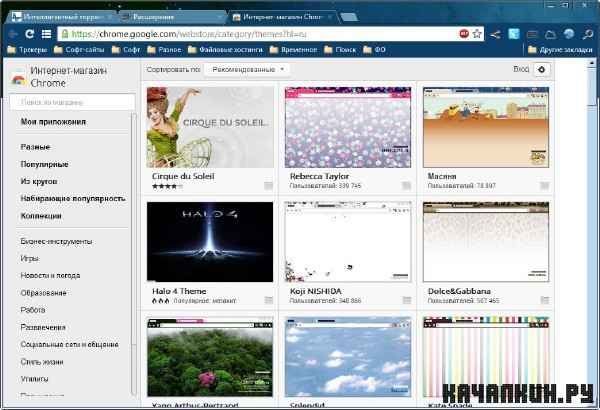600x410 pixels.
Task: Open the Rebecca Taylor theme thumbnail
Action: [348, 127]
